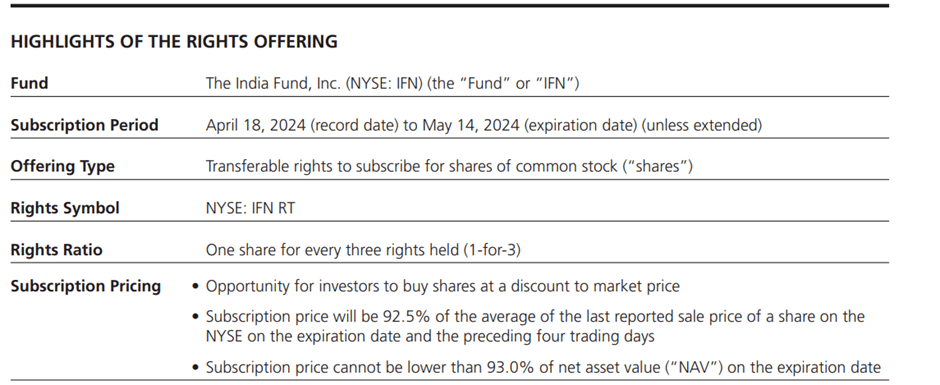Select the Rights Ratio label

coord(56,249)
